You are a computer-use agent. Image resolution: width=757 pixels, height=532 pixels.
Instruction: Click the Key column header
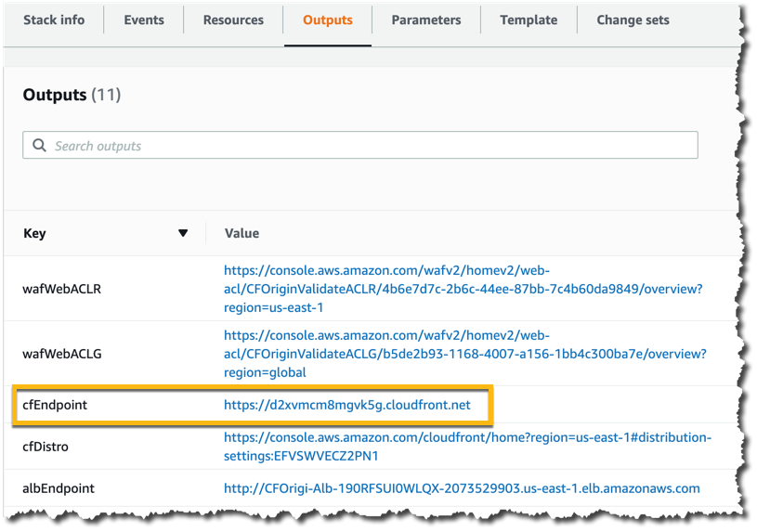pos(34,233)
